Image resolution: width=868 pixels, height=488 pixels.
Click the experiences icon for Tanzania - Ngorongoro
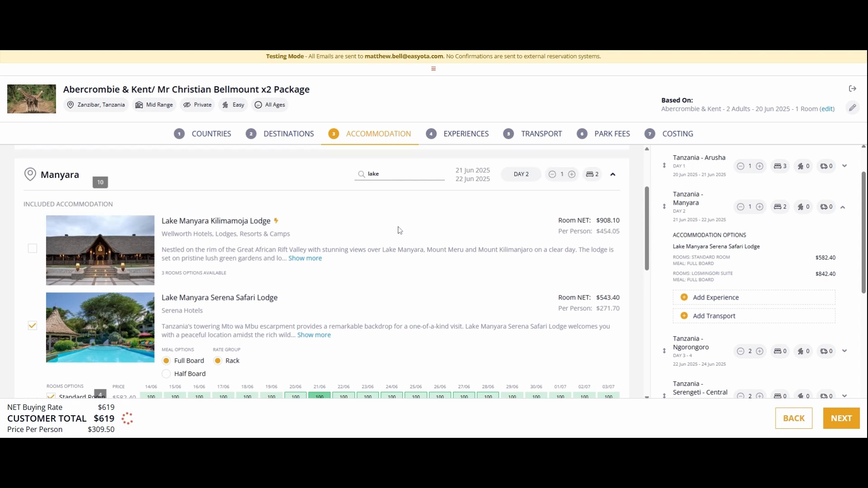(801, 352)
